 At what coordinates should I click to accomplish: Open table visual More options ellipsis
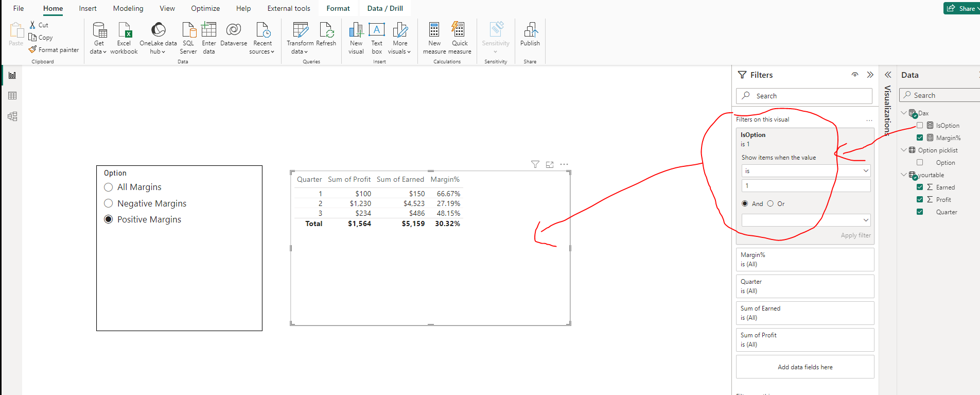click(564, 164)
